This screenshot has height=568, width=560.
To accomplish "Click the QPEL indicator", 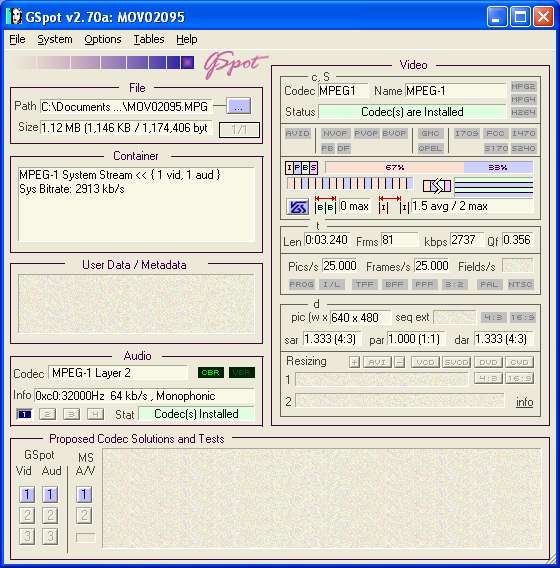I will (x=430, y=148).
